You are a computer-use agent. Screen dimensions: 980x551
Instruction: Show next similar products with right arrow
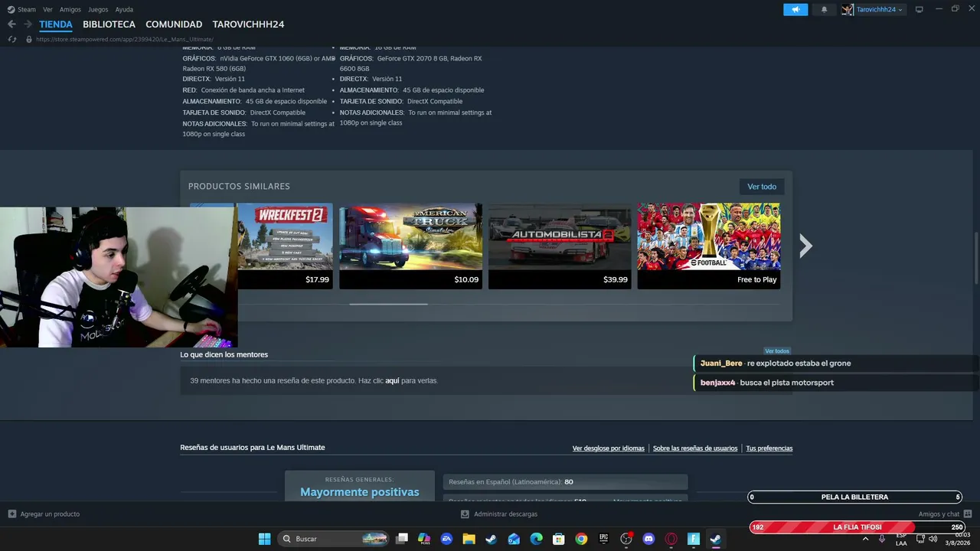[x=805, y=246]
